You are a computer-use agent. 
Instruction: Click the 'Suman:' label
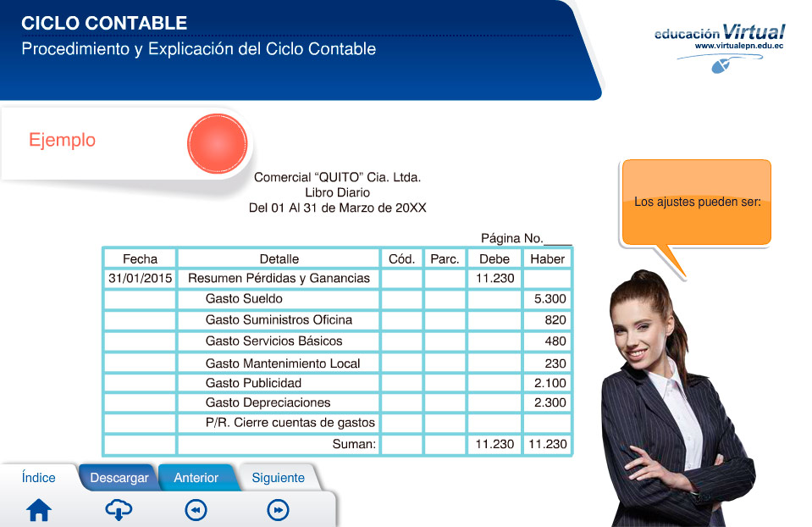pos(354,444)
